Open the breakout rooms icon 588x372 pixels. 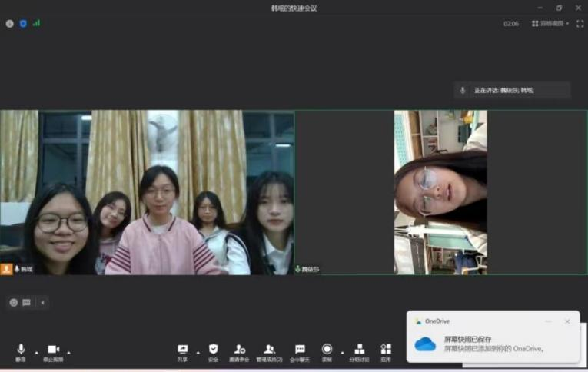359,350
